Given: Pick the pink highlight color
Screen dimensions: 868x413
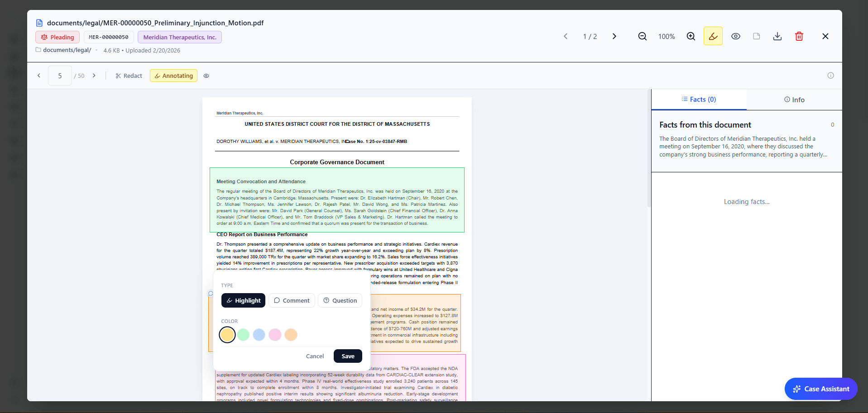Looking at the screenshot, I should [x=275, y=335].
